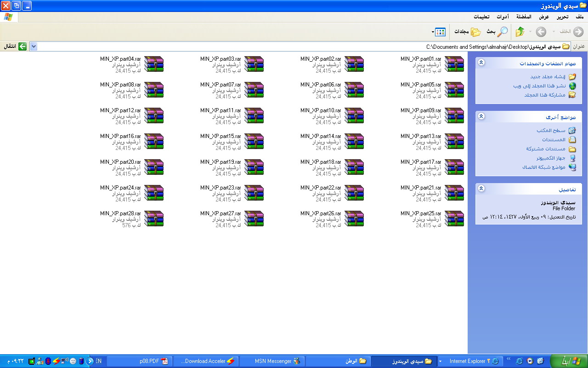Open the أدوات (Tools) menu
The image size is (588, 368).
pos(503,17)
